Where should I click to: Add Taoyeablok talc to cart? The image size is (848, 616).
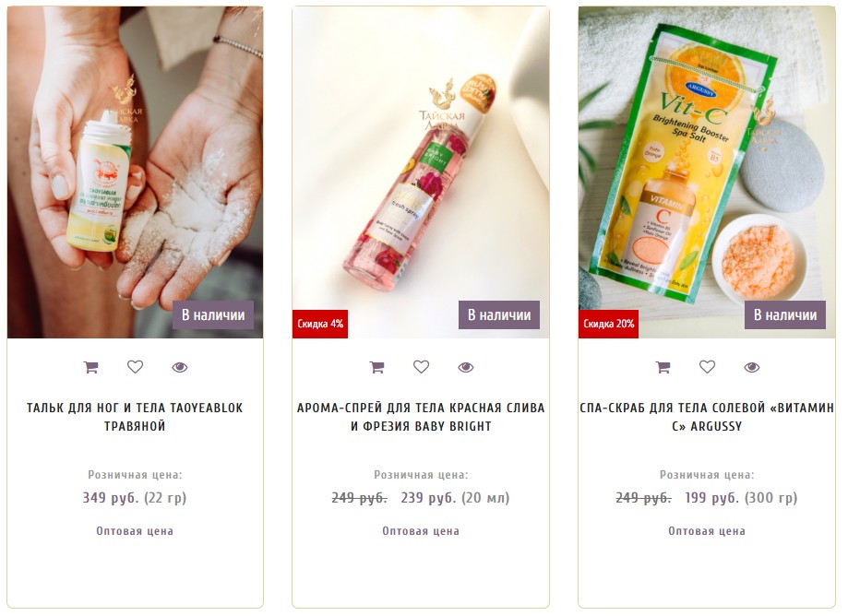tap(90, 367)
